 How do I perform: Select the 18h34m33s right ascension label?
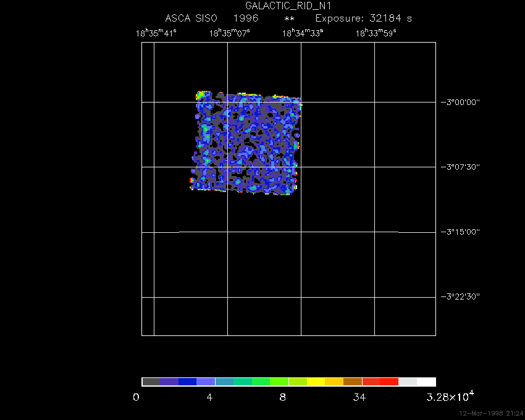pyautogui.click(x=303, y=33)
